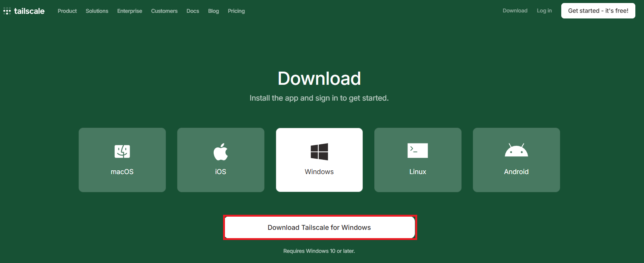The width and height of the screenshot is (644, 263).
Task: Go to the Enterprise page
Action: pyautogui.click(x=130, y=11)
